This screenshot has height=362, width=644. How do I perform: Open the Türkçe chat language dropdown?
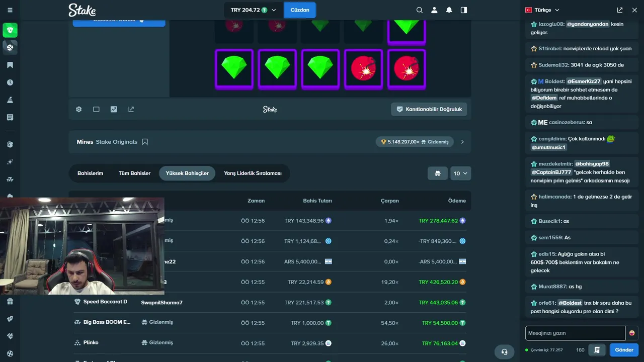[x=542, y=10]
